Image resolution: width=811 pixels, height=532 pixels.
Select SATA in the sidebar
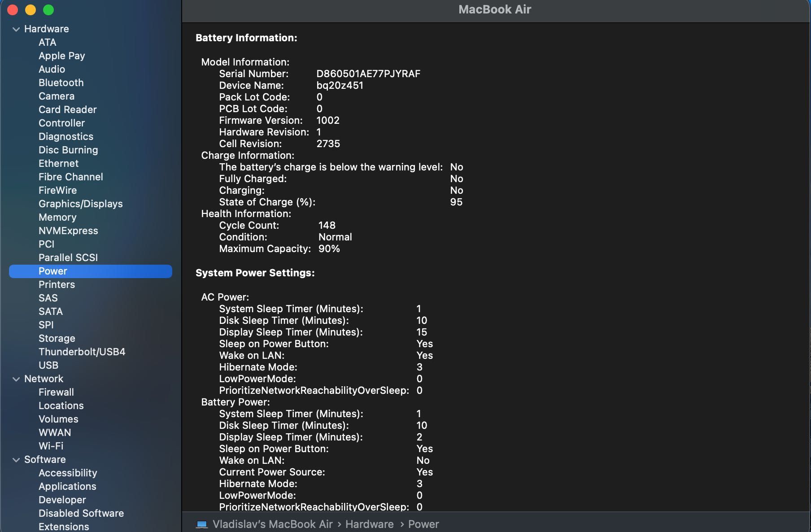pyautogui.click(x=51, y=311)
